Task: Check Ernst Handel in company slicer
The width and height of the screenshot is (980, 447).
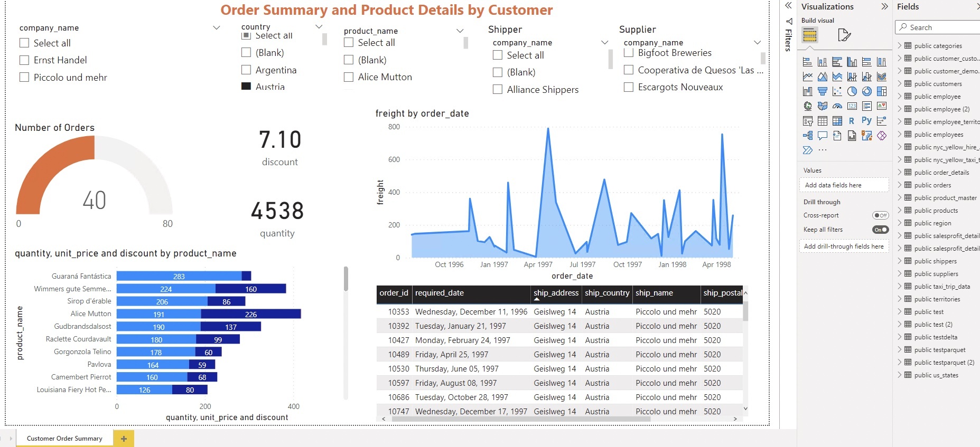Action: 24,60
